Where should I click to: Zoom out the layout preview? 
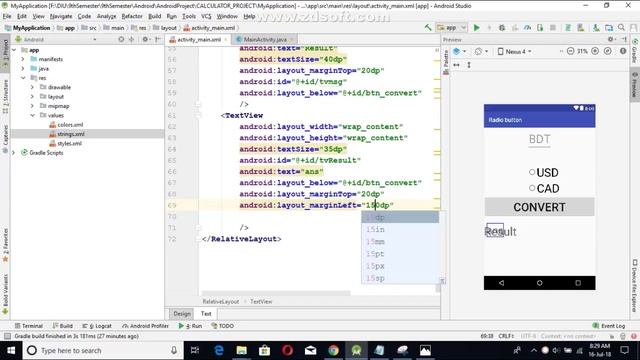(x=571, y=51)
